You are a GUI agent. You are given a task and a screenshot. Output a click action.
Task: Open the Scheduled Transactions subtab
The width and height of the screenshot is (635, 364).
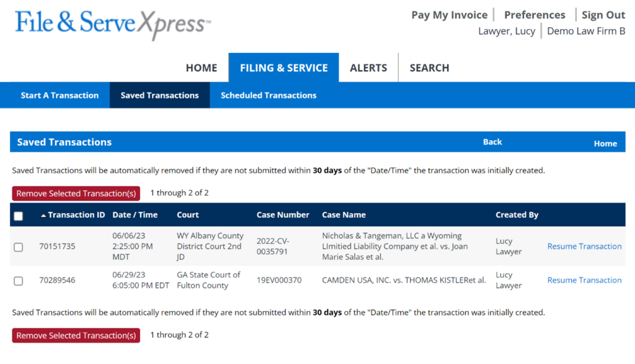pos(268,95)
